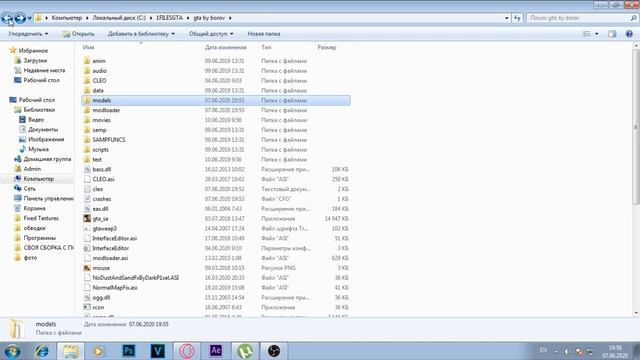Screen dimensions: 640x360
Task: Open recent locations dropdown next to Forward button
Action: 29,18
